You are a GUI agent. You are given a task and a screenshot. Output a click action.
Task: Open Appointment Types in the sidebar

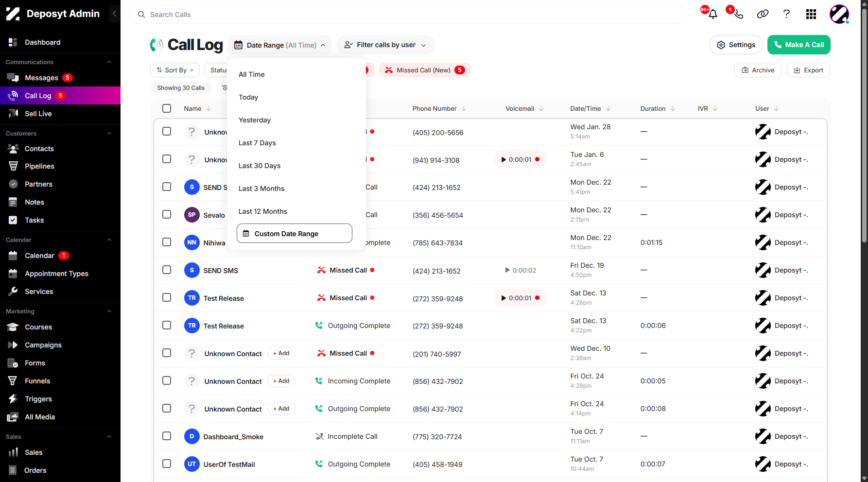[x=56, y=274]
